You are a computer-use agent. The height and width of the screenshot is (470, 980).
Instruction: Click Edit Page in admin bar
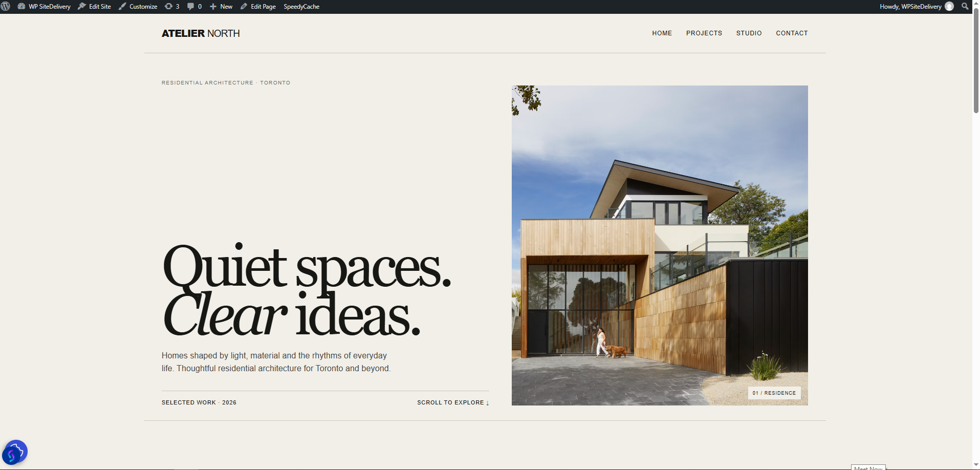pyautogui.click(x=258, y=7)
